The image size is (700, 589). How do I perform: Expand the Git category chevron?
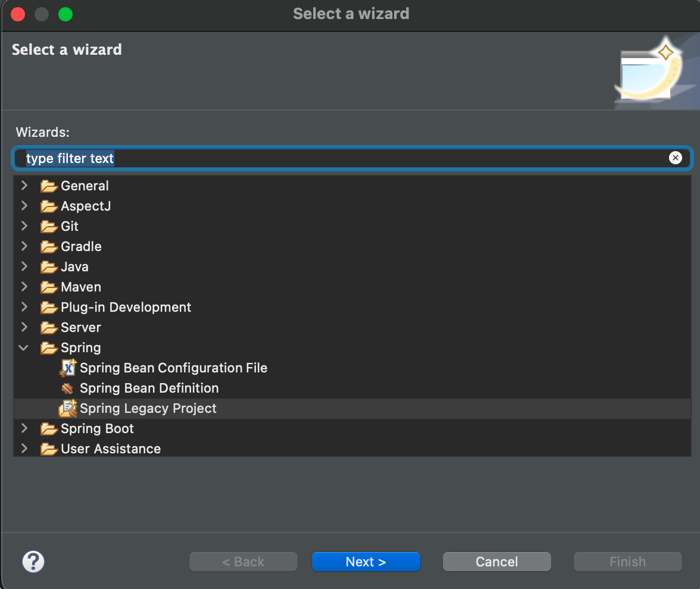pyautogui.click(x=24, y=226)
